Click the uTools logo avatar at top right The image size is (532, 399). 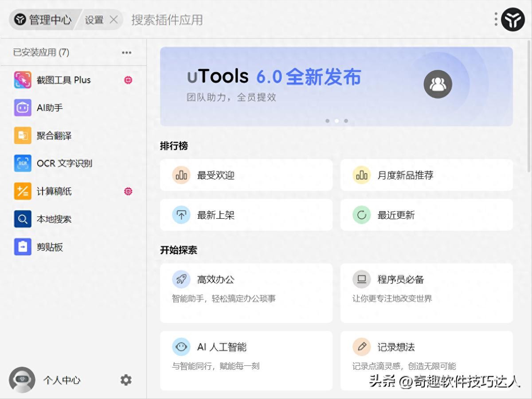coord(512,19)
